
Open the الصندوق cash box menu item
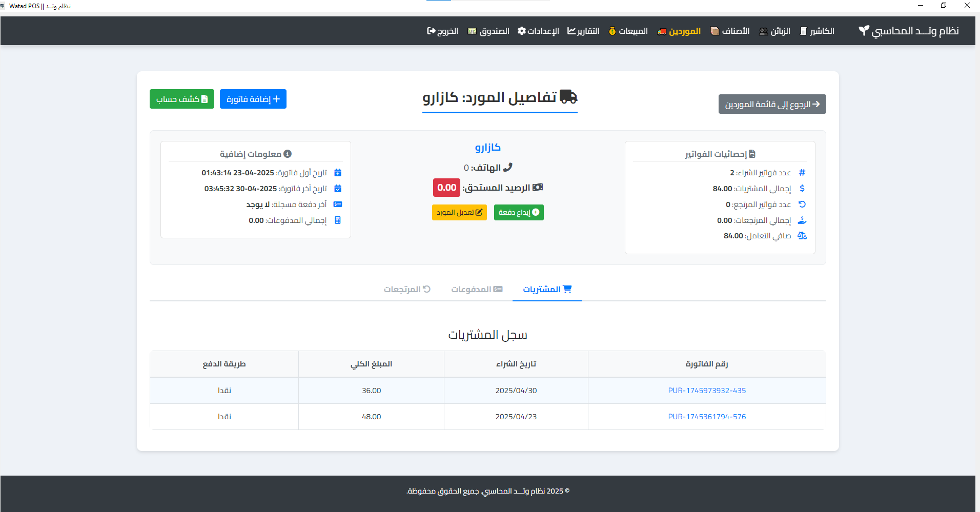click(x=488, y=31)
